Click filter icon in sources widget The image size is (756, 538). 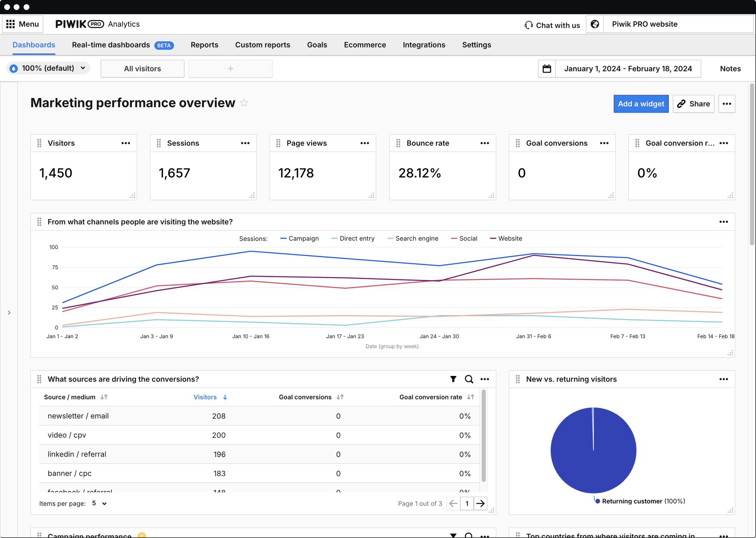453,379
